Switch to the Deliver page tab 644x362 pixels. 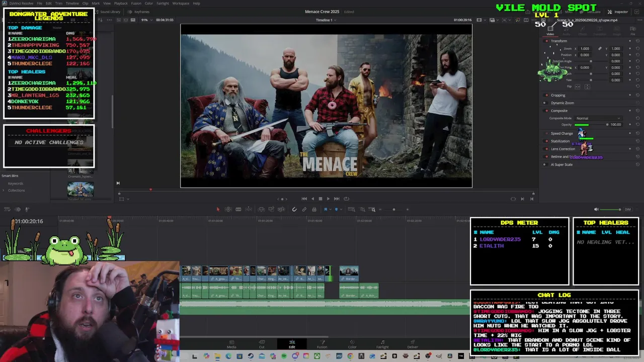(x=413, y=344)
